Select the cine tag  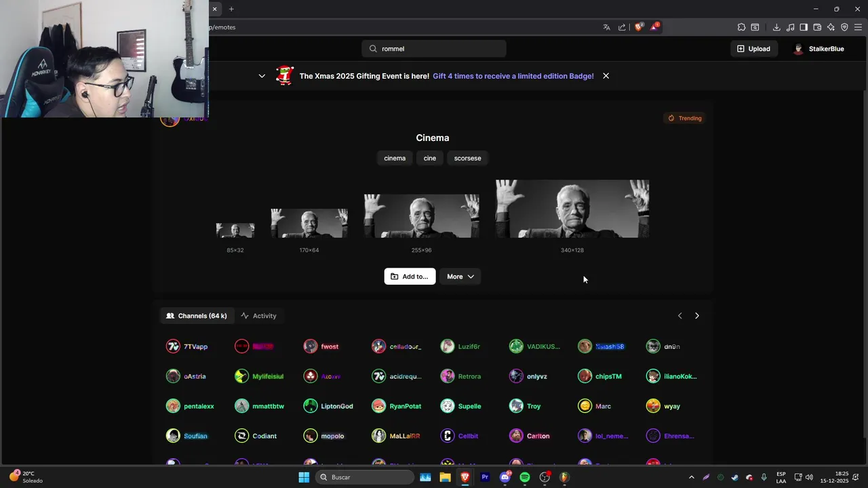tap(430, 158)
